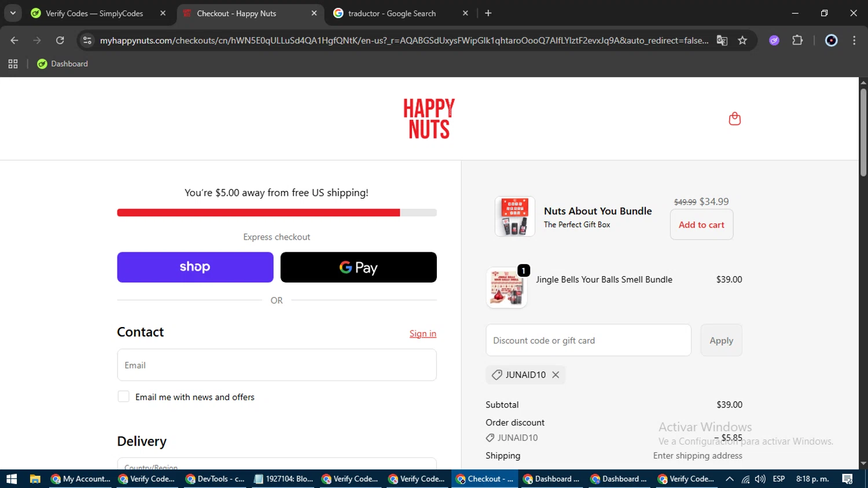The width and height of the screenshot is (868, 488).
Task: Open the apps grid in bookmarks bar
Action: [13, 64]
